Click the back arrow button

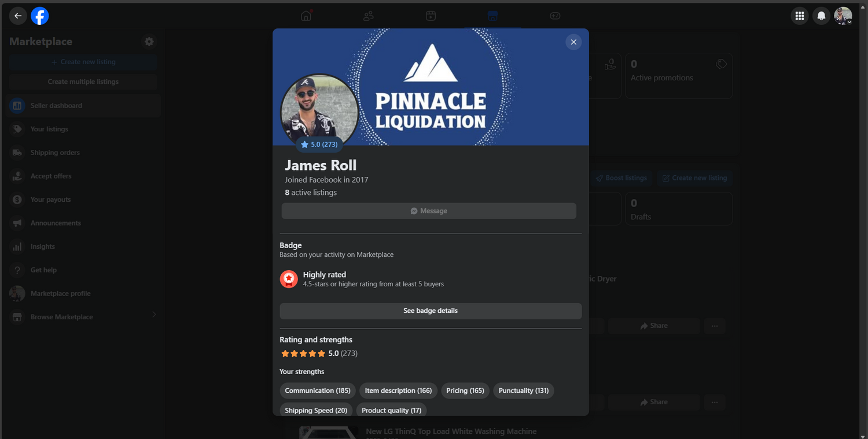(x=18, y=16)
